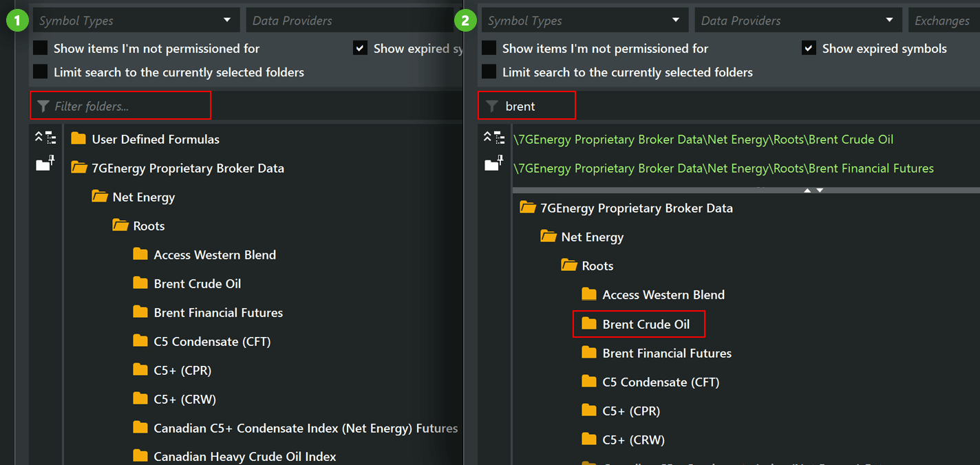This screenshot has height=465, width=980.
Task: Collapse 7GEnergy Proprietary Broker Data in left tree
Action: [80, 168]
